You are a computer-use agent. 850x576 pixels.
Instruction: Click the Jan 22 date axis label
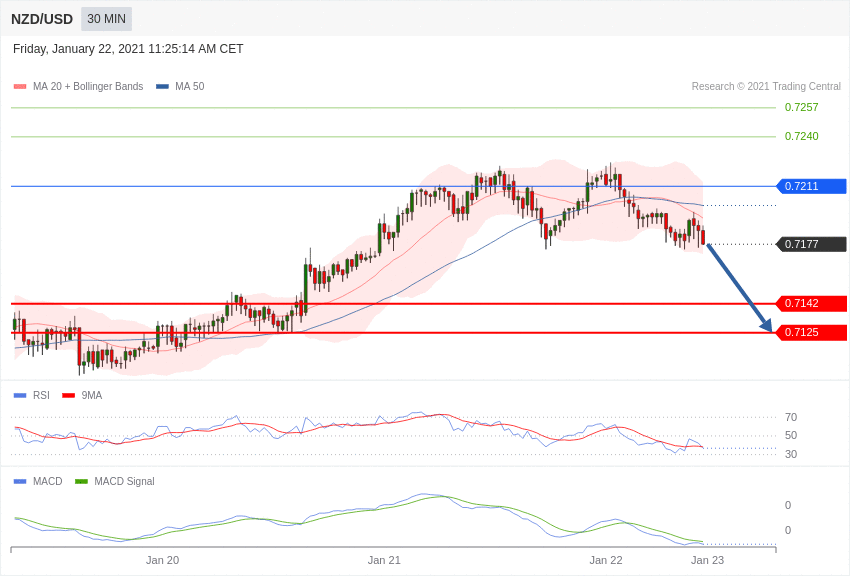pos(606,560)
